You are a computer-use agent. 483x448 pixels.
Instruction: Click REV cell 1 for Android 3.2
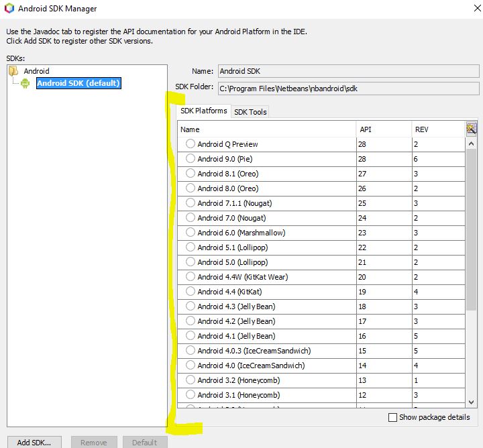pos(439,380)
